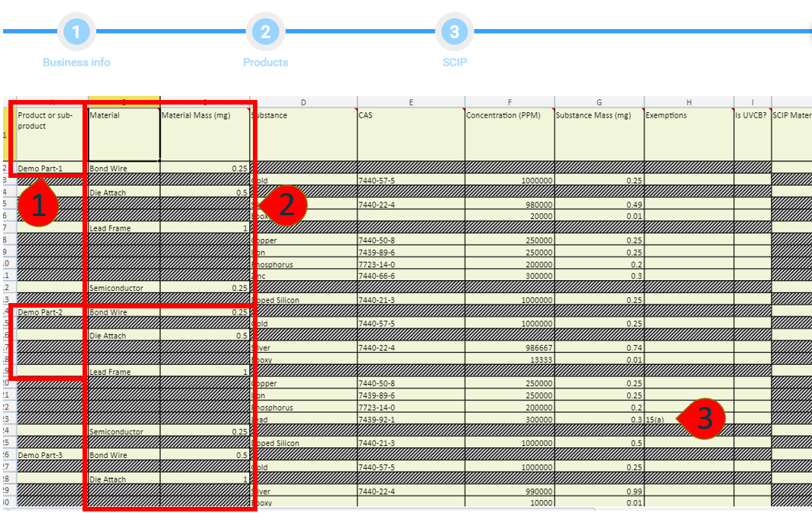The height and width of the screenshot is (513, 812).
Task: Open the Business info step label
Action: point(76,63)
